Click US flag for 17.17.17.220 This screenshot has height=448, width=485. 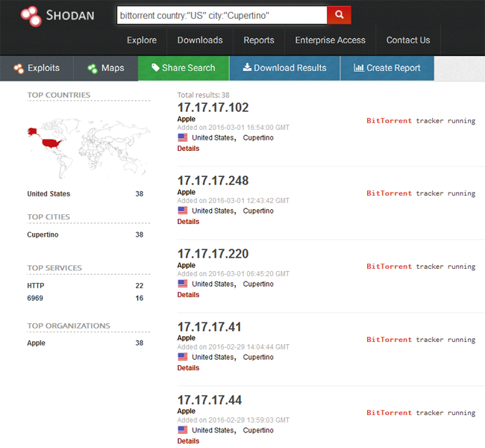pos(183,284)
